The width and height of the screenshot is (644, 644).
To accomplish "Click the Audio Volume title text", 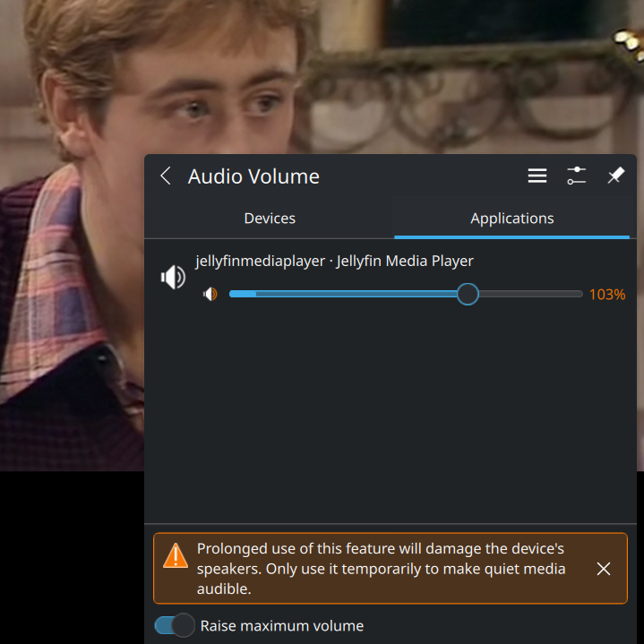I will pyautogui.click(x=253, y=176).
